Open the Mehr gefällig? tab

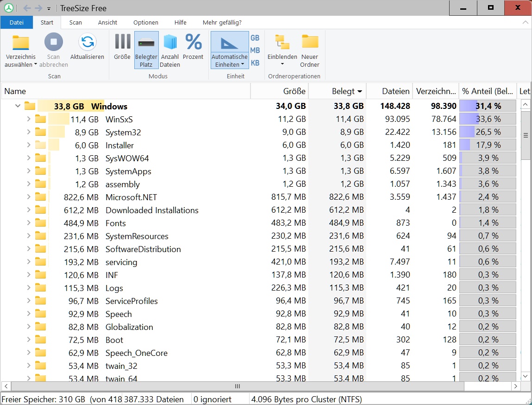[x=222, y=22]
